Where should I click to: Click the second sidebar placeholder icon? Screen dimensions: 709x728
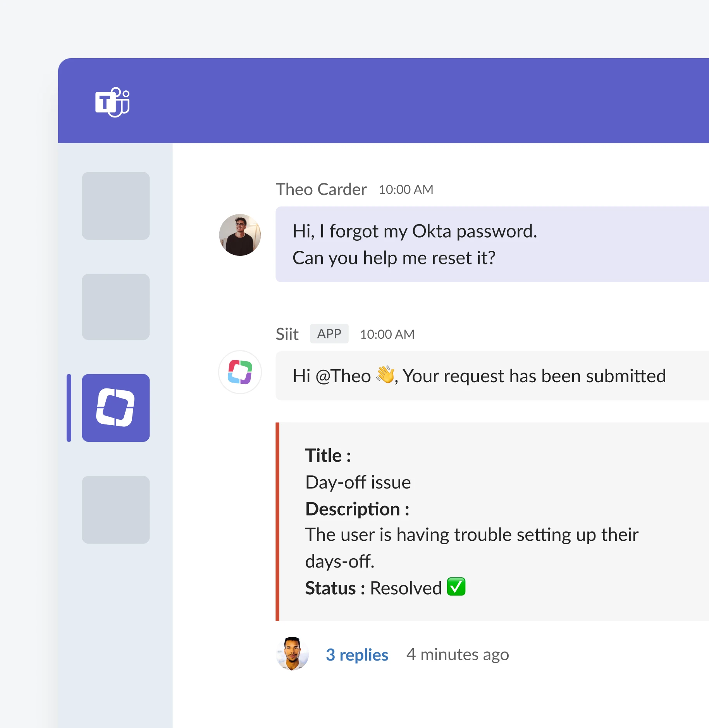(x=115, y=307)
